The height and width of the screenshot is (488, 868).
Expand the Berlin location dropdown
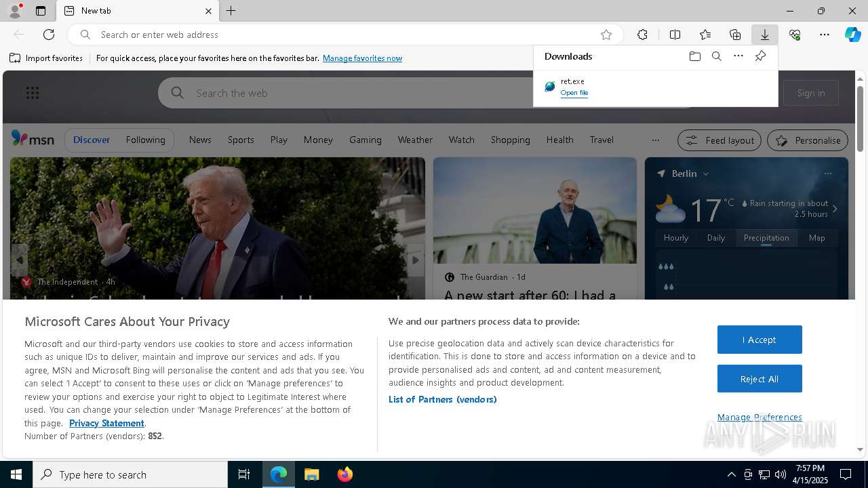[x=706, y=174]
